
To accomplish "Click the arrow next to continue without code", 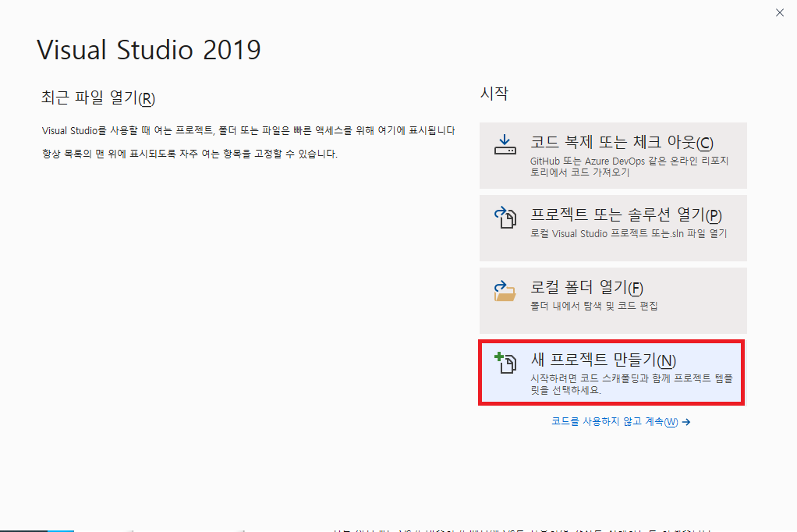I will [x=686, y=422].
